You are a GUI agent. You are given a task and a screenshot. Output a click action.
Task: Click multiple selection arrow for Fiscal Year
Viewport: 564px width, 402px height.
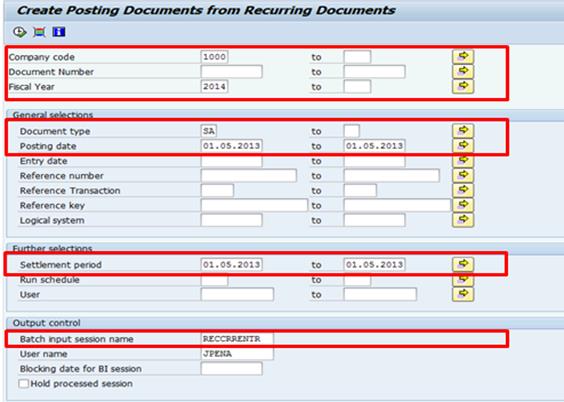[463, 87]
